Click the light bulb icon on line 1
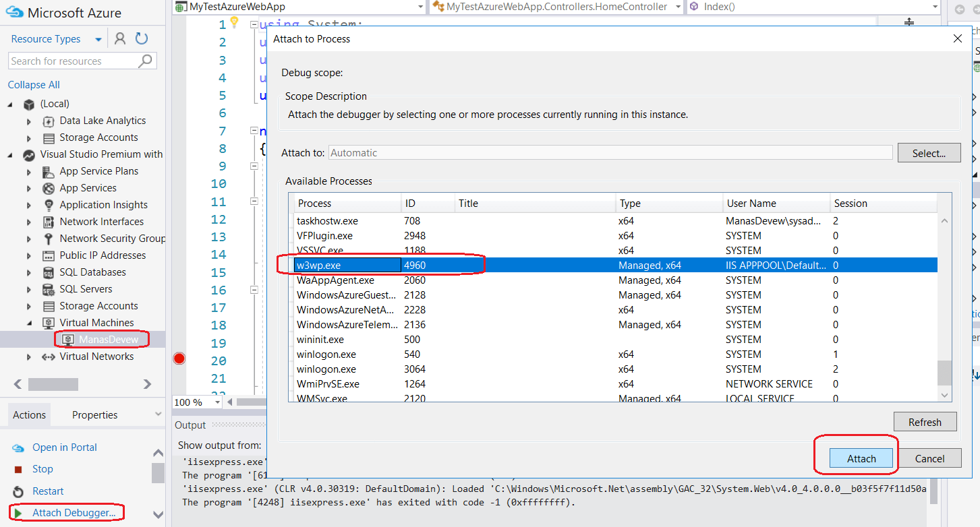 (x=233, y=22)
